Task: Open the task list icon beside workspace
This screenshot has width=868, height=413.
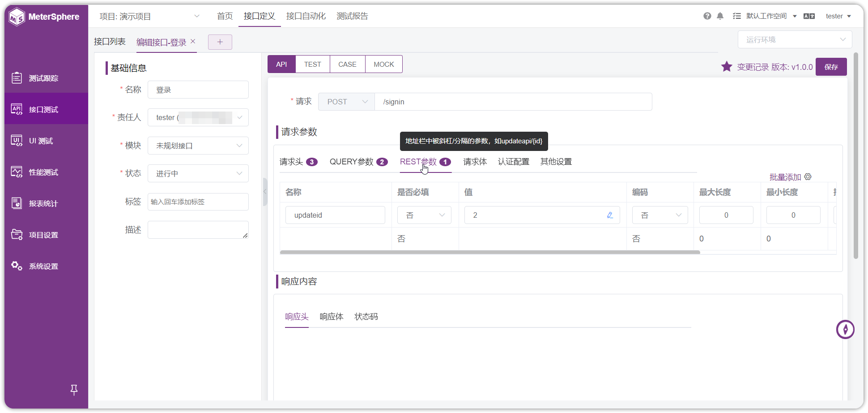Action: click(736, 16)
